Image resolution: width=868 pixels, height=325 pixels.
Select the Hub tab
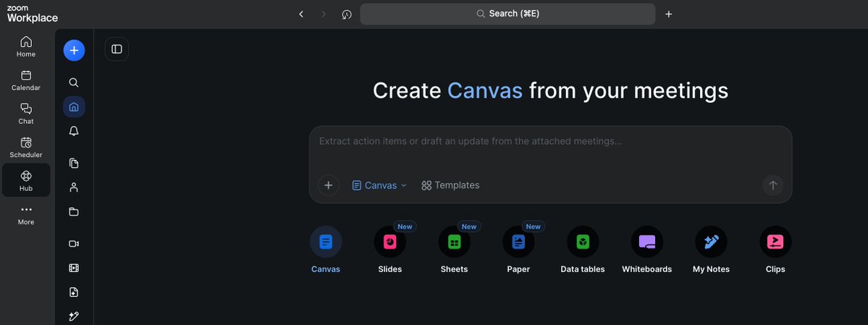coord(26,180)
